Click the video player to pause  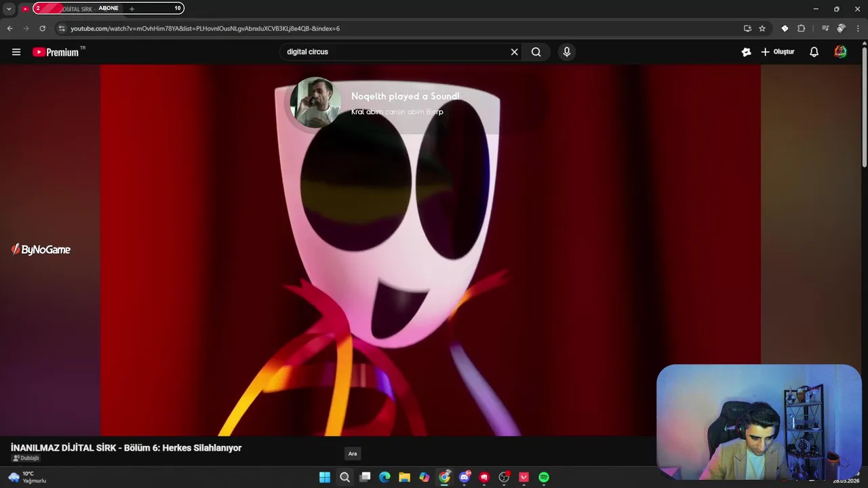pyautogui.click(x=431, y=250)
